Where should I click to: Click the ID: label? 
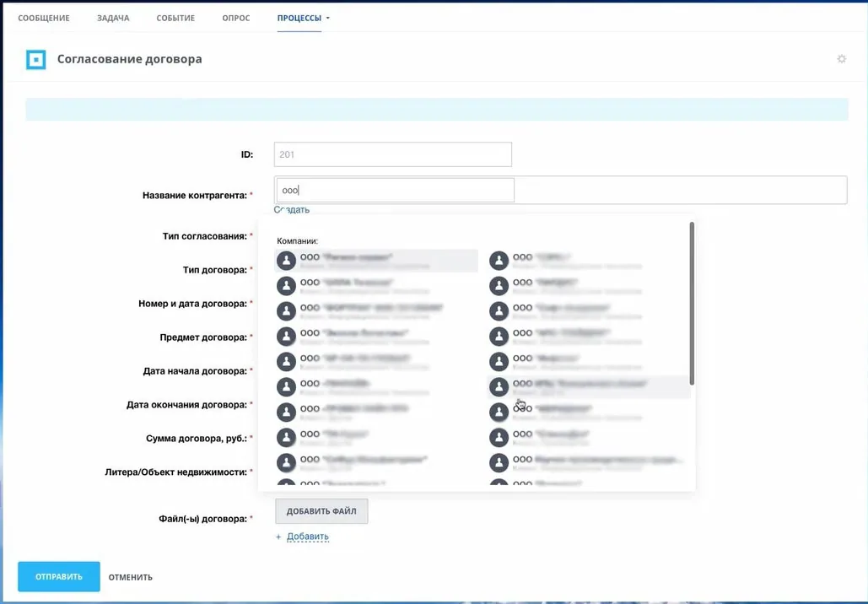pos(247,154)
